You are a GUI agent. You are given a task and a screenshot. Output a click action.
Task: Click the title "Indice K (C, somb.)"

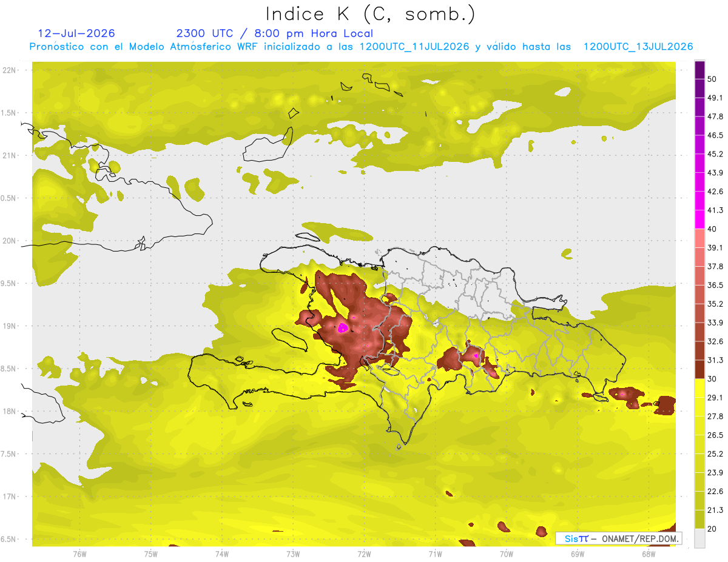[x=370, y=14]
